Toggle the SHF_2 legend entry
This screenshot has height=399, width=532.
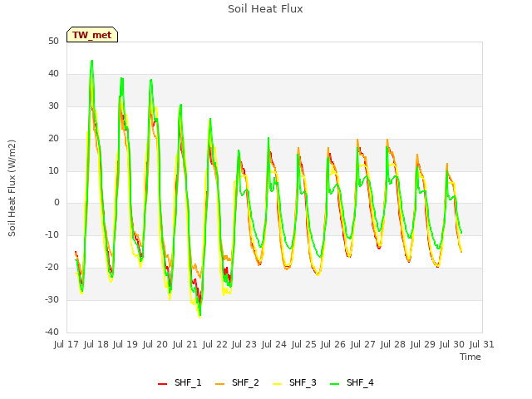tap(237, 382)
